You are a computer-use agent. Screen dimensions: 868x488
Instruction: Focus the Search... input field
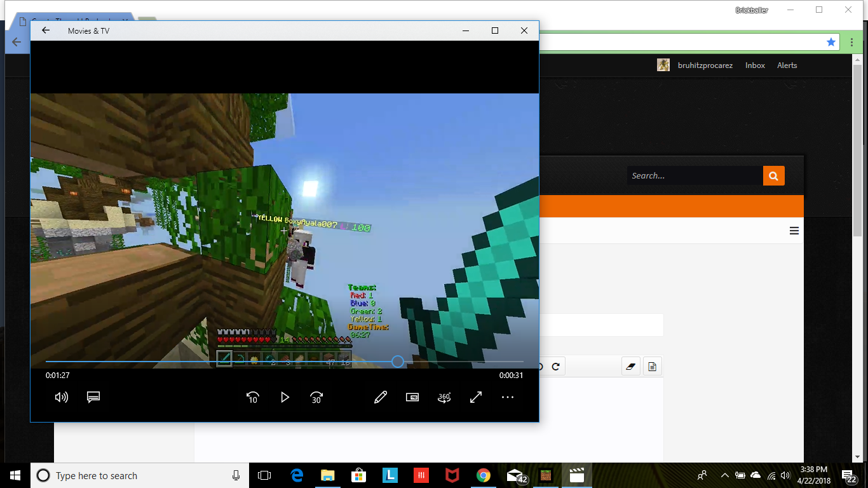[x=695, y=175]
